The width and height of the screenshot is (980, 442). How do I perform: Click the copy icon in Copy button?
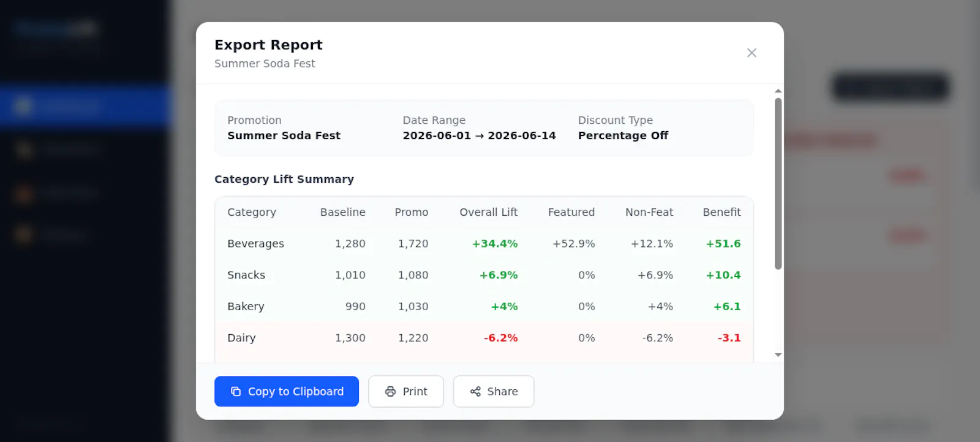pos(236,391)
